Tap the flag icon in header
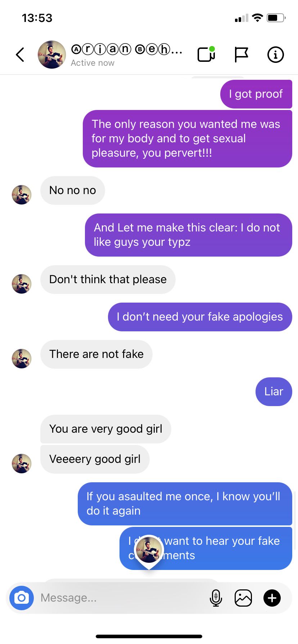 [x=241, y=55]
